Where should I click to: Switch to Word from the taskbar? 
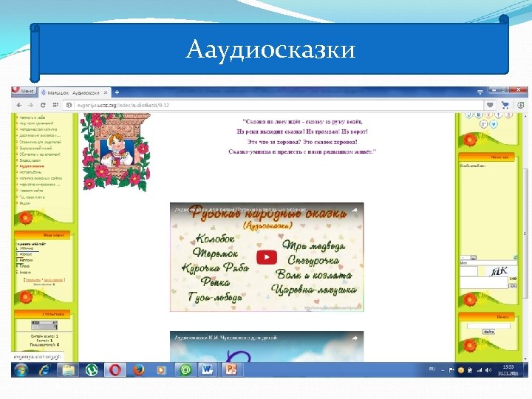[x=208, y=370]
